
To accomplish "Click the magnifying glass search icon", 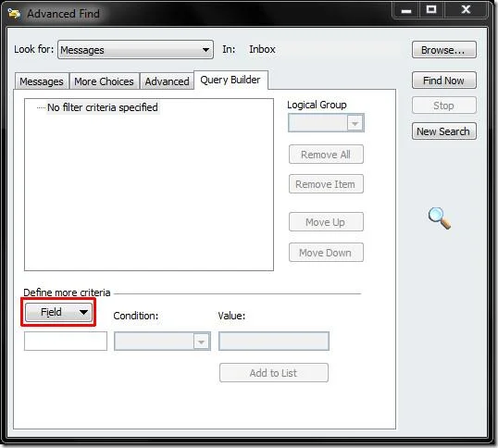I will 440,218.
